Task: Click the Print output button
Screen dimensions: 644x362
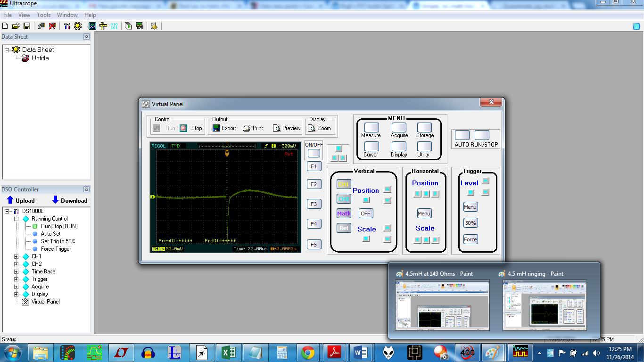Action: [x=253, y=128]
